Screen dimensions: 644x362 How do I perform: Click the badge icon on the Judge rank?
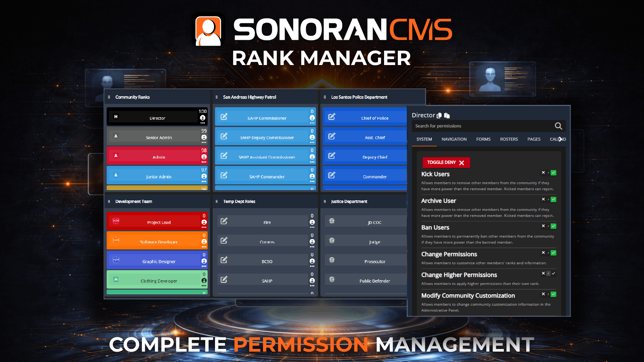332,240
